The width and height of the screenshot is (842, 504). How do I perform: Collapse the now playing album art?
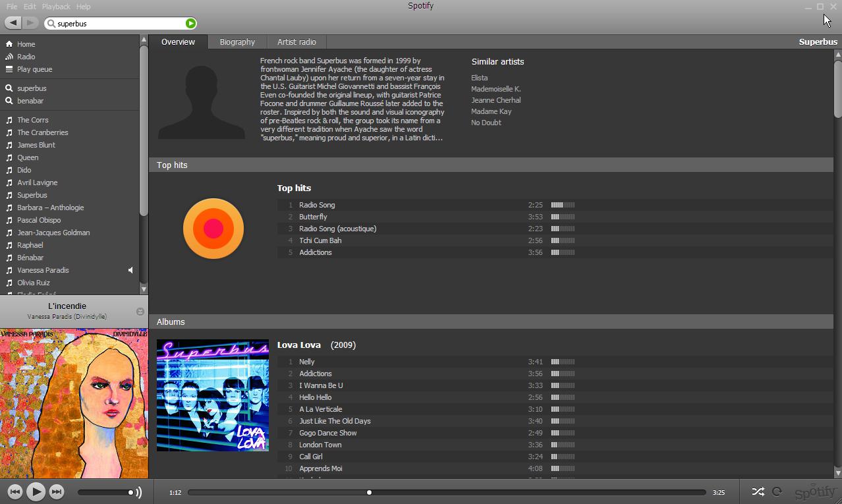coord(140,312)
